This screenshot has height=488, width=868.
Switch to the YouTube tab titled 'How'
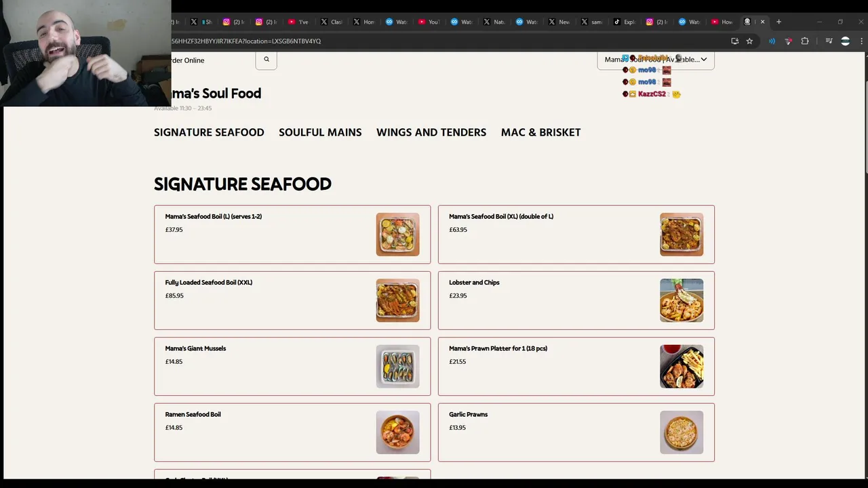click(x=722, y=22)
